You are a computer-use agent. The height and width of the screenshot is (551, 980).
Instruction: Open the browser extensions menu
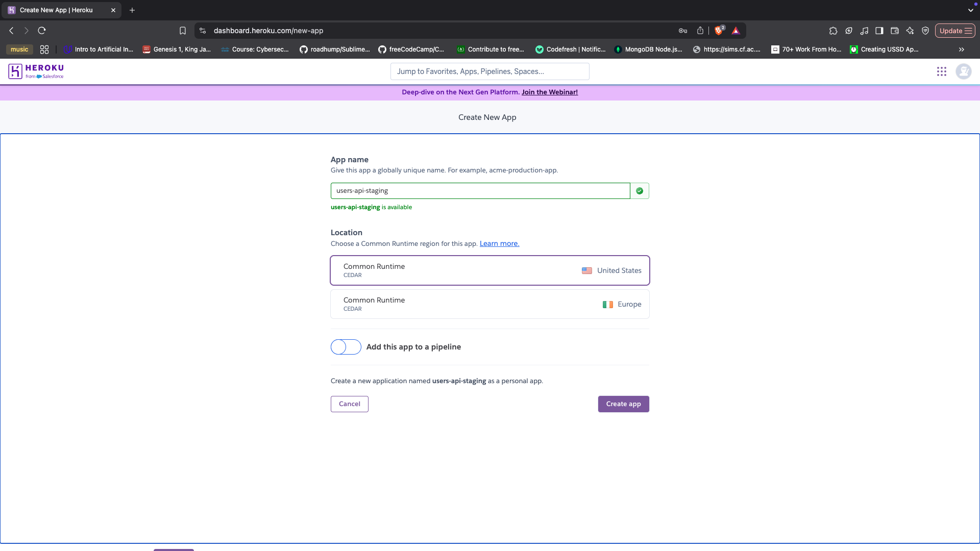(x=834, y=31)
